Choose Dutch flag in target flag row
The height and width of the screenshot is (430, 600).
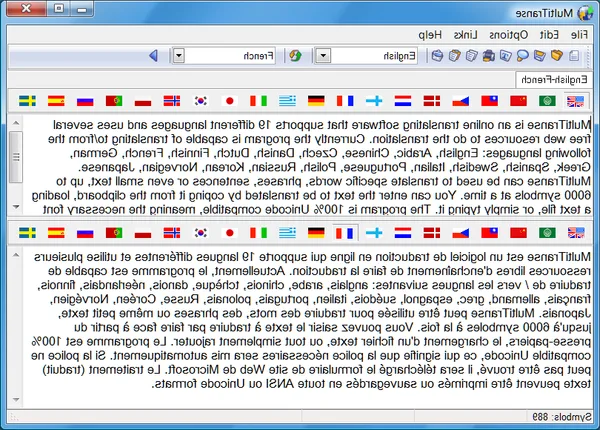pyautogui.click(x=403, y=233)
